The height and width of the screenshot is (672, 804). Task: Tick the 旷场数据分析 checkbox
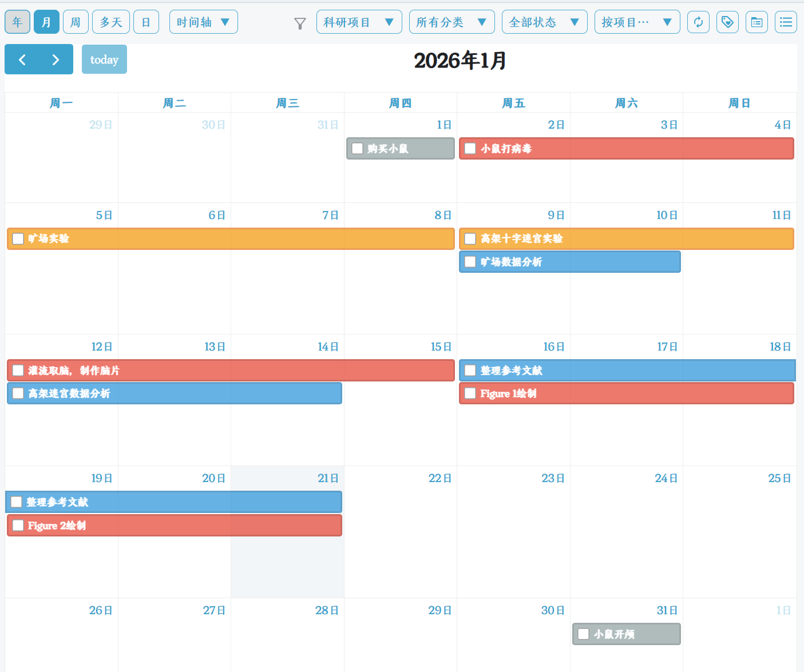click(470, 262)
